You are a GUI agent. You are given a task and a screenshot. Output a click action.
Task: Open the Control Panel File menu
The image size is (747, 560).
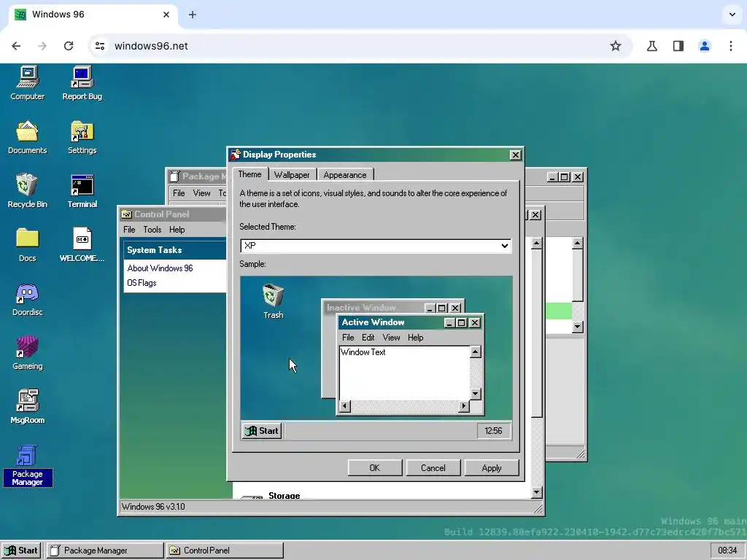(129, 230)
